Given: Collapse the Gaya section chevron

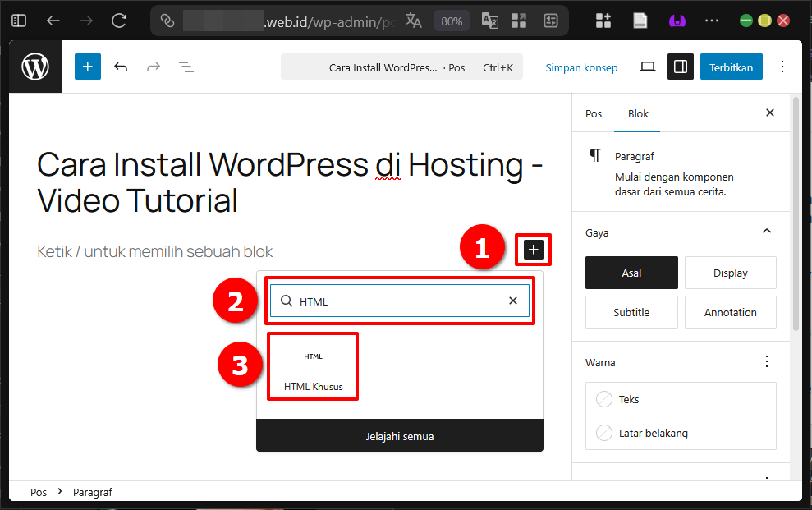Looking at the screenshot, I should (767, 231).
